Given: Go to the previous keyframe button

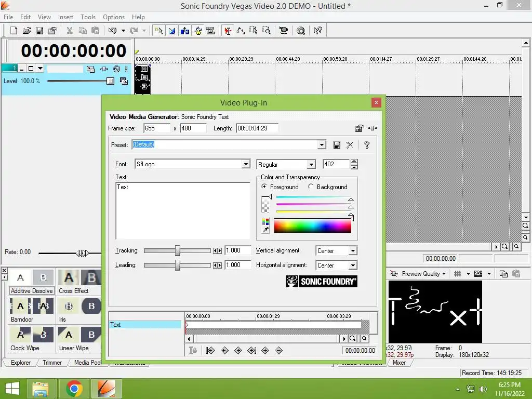Looking at the screenshot, I should [224, 351].
